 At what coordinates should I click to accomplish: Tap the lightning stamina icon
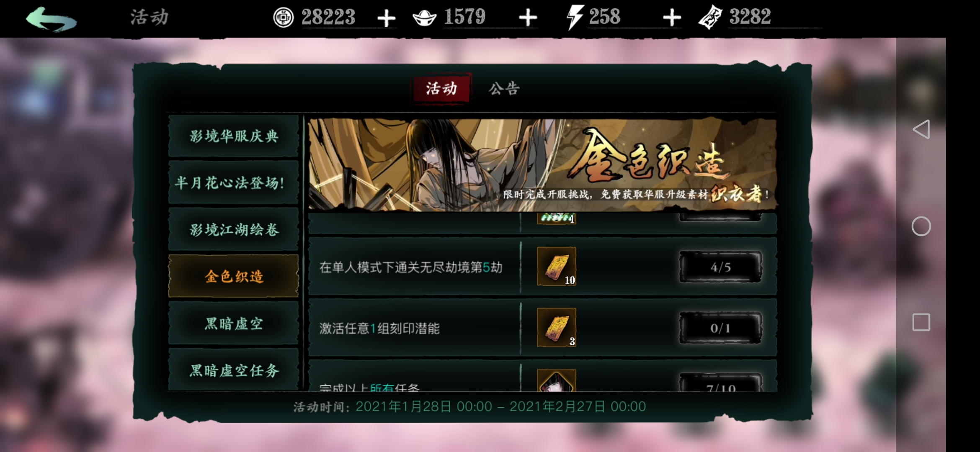coord(575,18)
